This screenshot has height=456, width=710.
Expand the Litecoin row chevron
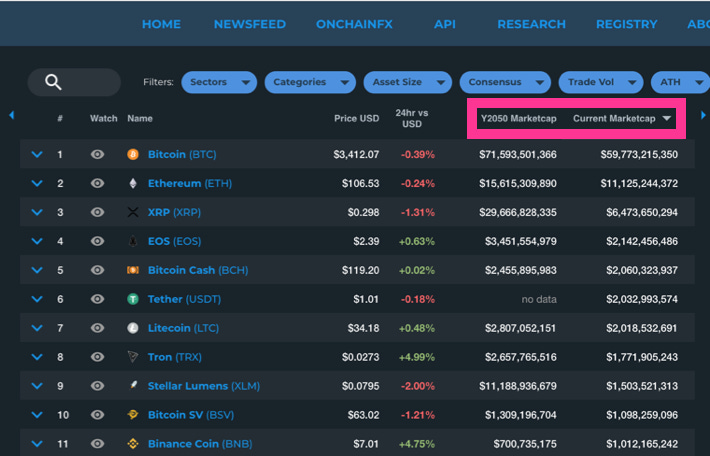37,328
